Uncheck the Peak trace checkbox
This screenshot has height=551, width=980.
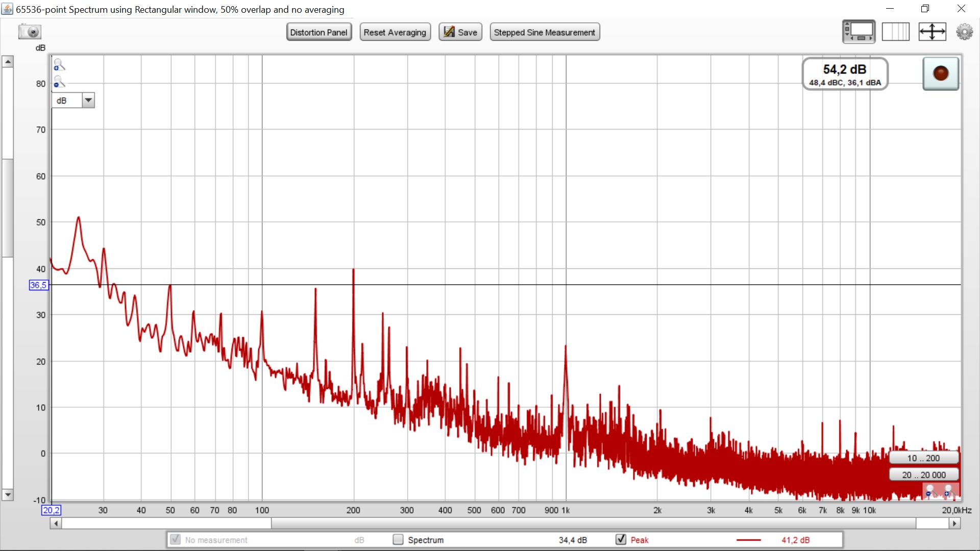pyautogui.click(x=621, y=539)
